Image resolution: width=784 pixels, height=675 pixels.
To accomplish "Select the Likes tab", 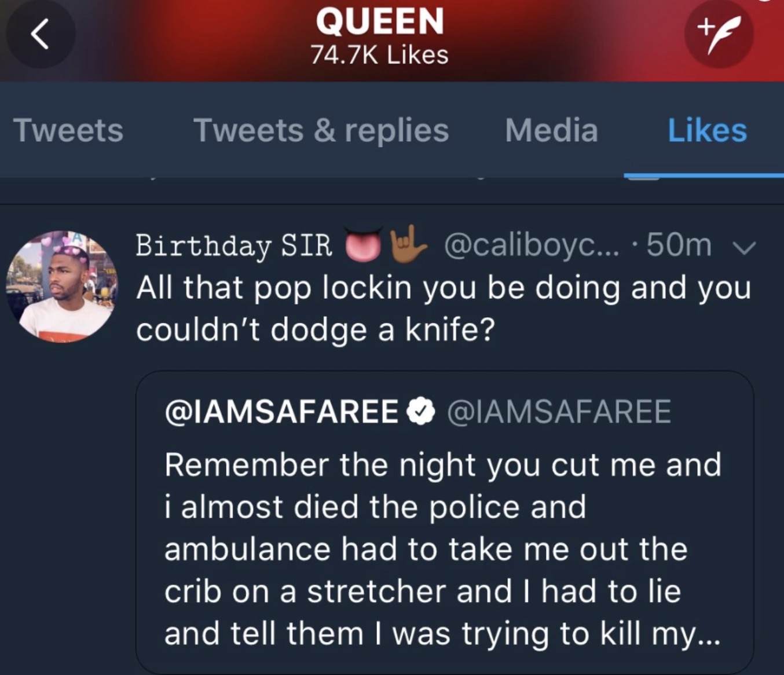I will click(707, 130).
